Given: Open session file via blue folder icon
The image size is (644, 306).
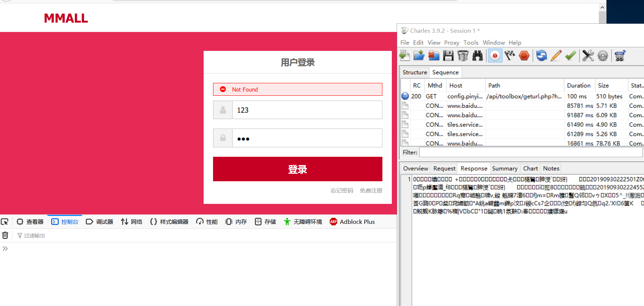Looking at the screenshot, I should 419,56.
